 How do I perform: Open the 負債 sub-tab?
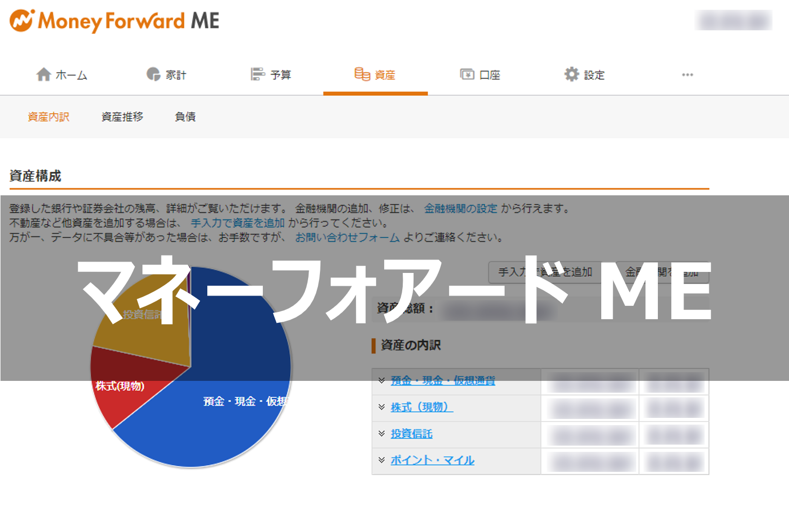(x=185, y=117)
